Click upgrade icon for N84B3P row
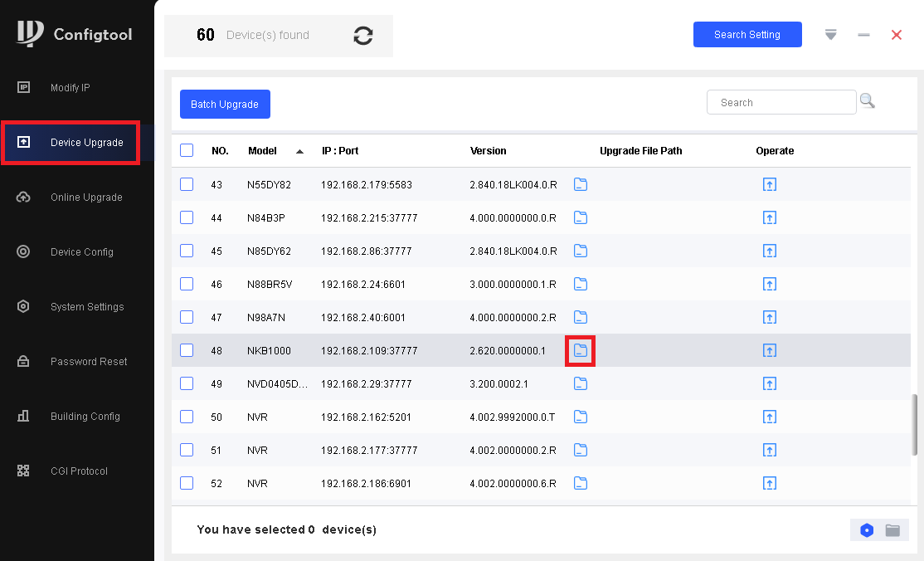The image size is (924, 561). [769, 217]
